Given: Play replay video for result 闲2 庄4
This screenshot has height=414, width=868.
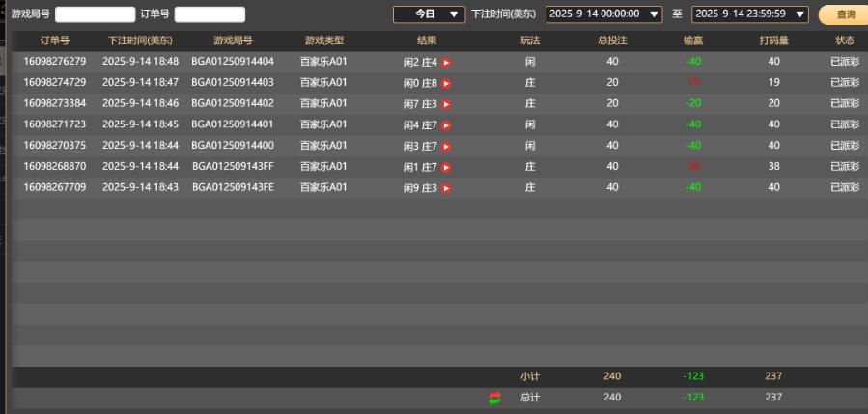Looking at the screenshot, I should 446,63.
